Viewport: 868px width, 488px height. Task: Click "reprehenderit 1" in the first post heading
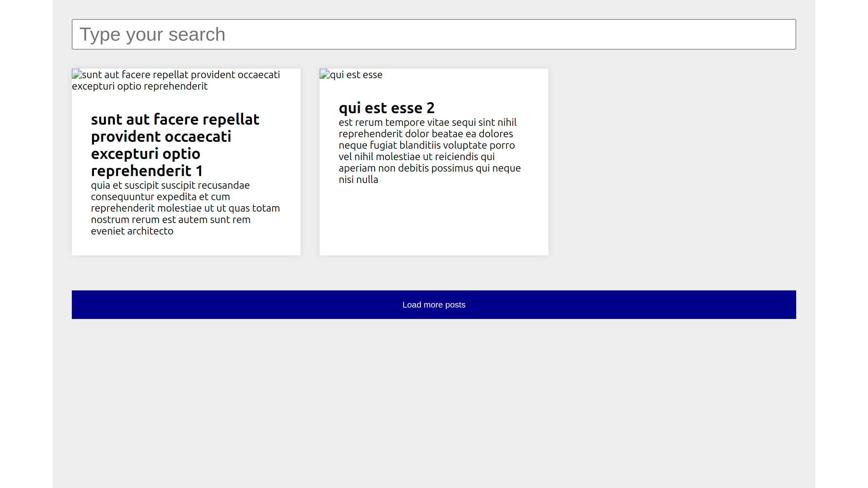click(146, 171)
